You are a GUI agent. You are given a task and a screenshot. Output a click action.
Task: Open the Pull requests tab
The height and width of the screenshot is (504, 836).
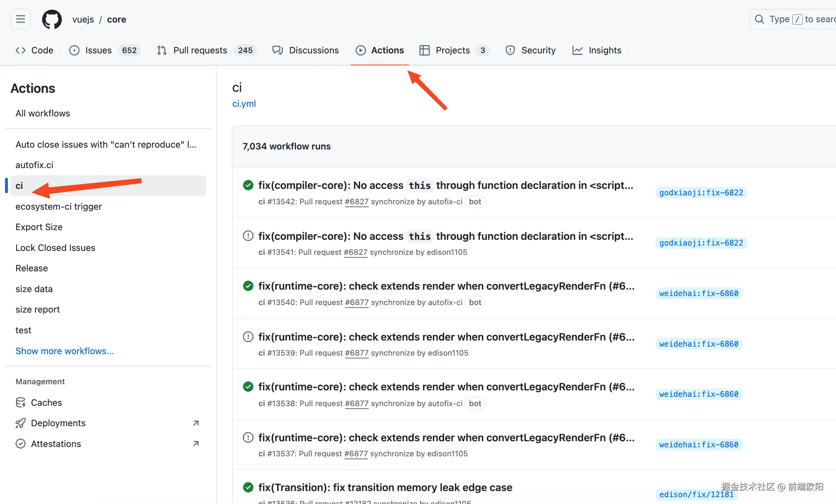200,50
